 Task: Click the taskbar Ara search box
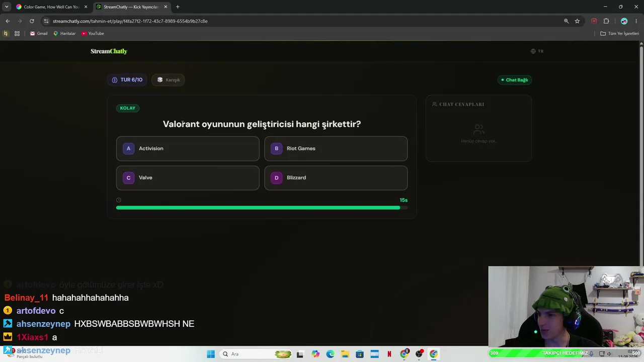(x=256, y=354)
